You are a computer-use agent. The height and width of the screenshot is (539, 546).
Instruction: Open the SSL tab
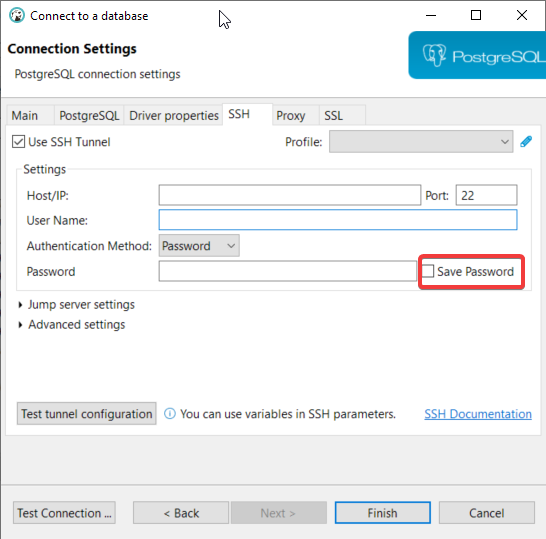click(334, 116)
